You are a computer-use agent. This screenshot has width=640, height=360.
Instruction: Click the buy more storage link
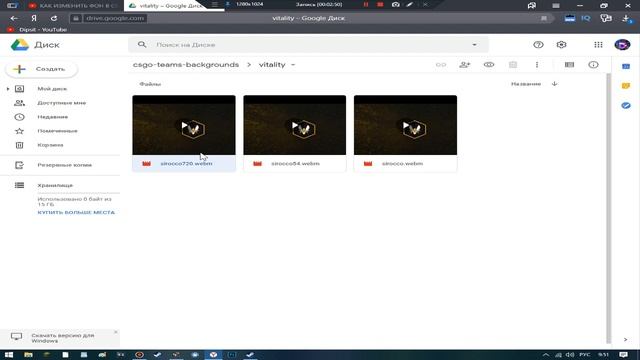[x=76, y=213]
